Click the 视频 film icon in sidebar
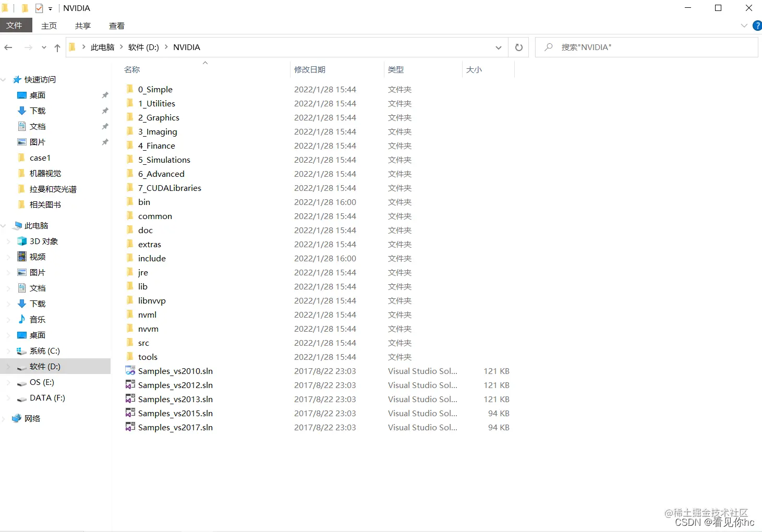The image size is (762, 532). coord(22,257)
